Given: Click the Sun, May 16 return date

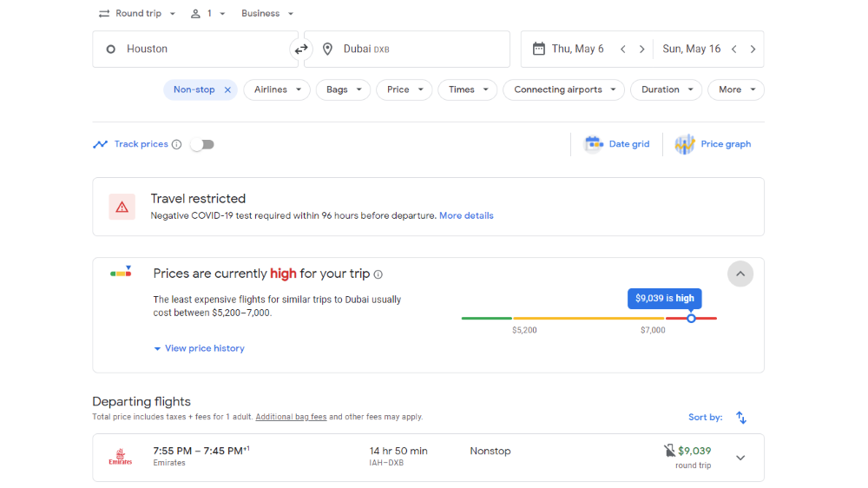Looking at the screenshot, I should click(x=692, y=49).
